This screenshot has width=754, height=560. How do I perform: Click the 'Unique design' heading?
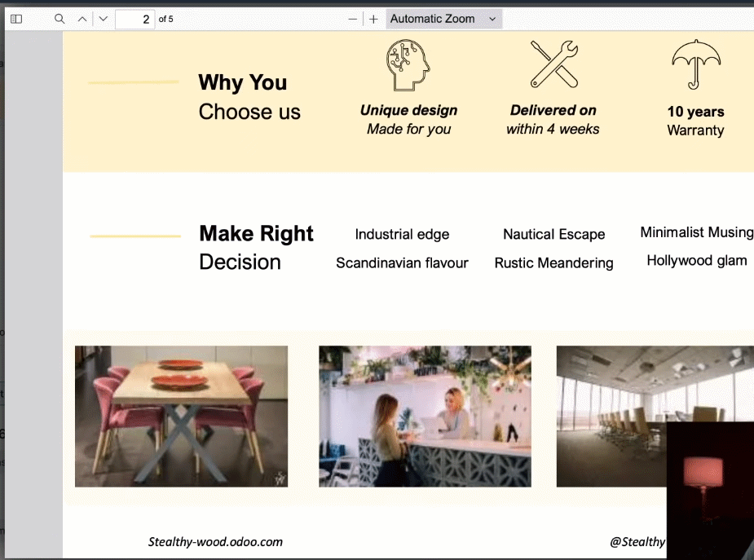408,110
